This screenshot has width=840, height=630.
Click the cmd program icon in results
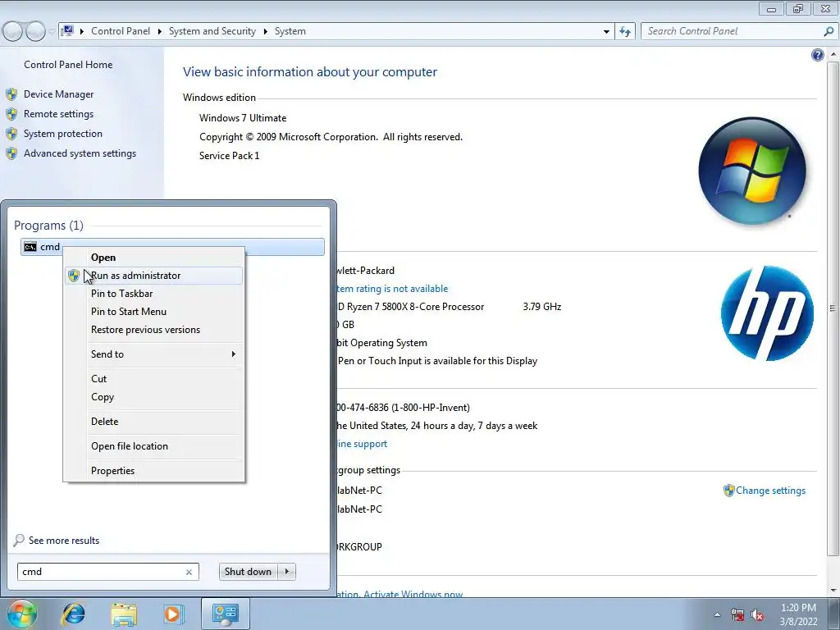pyautogui.click(x=30, y=247)
